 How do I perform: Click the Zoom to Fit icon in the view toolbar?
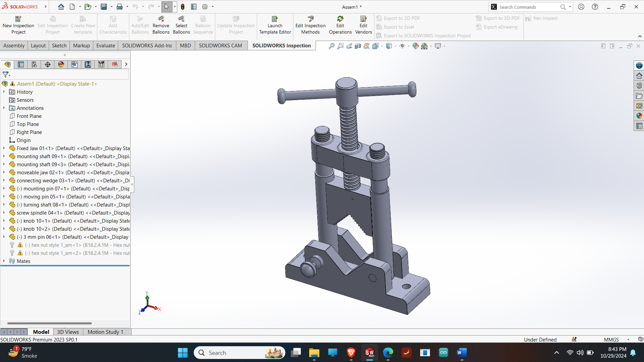tap(331, 46)
